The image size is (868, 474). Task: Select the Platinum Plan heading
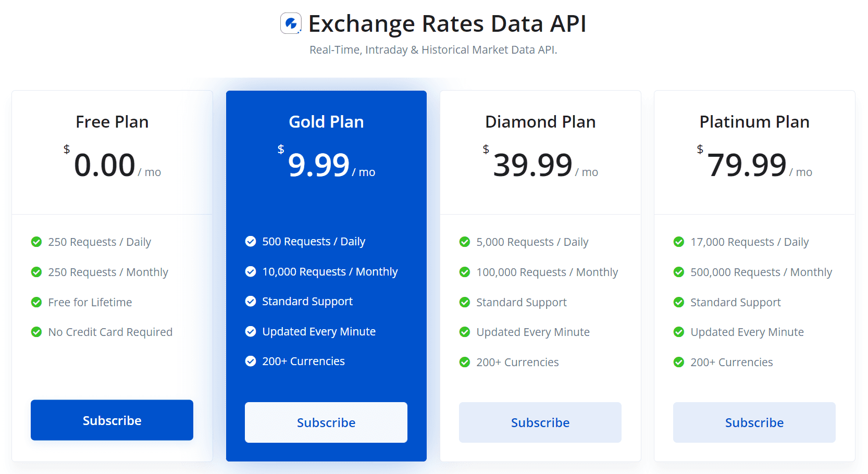click(x=754, y=122)
